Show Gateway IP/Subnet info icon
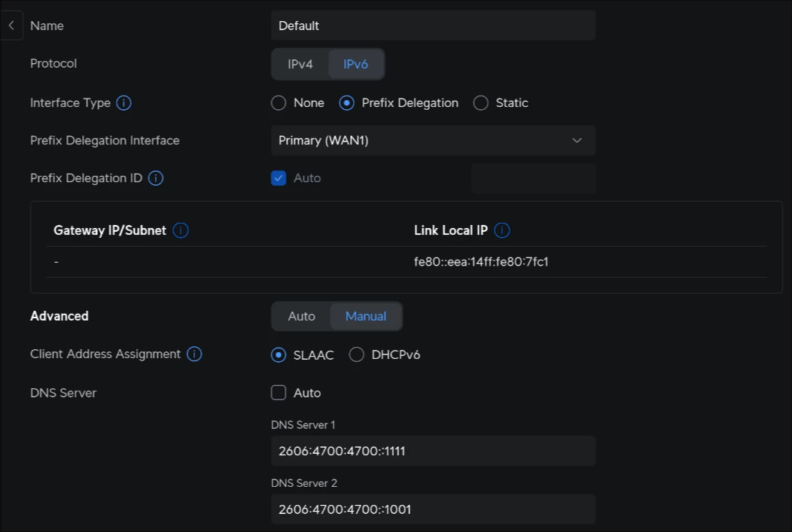Screen dimensions: 792x532 click(x=181, y=230)
